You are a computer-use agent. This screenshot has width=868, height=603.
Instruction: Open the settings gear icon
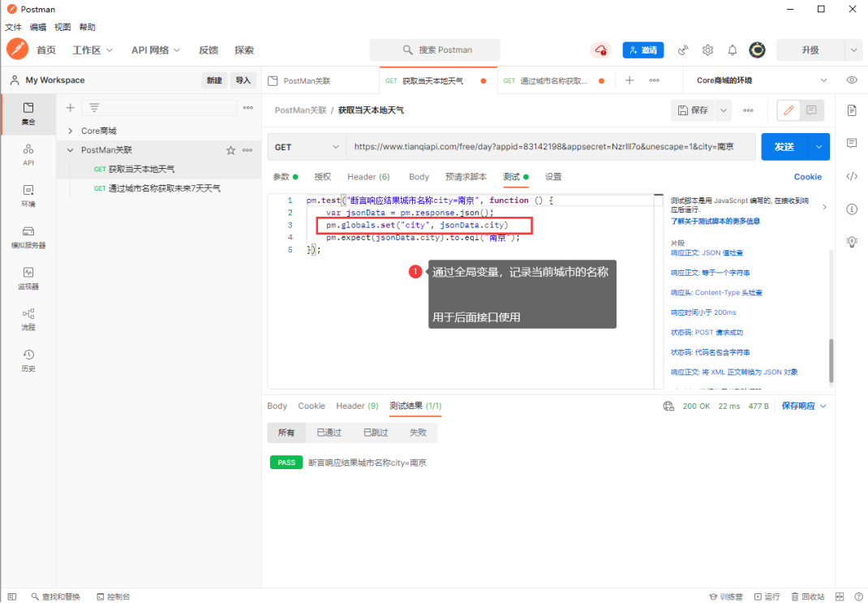pyautogui.click(x=707, y=50)
